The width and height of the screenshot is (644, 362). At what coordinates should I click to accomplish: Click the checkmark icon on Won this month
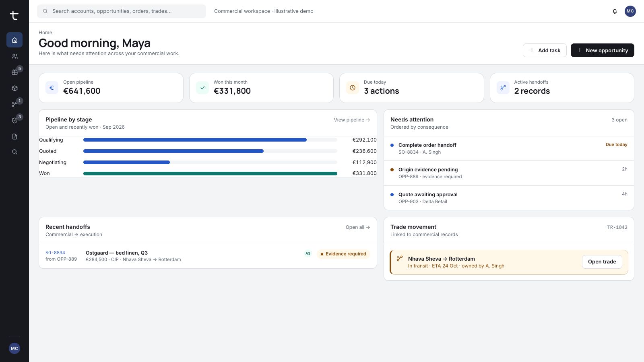[x=202, y=88]
